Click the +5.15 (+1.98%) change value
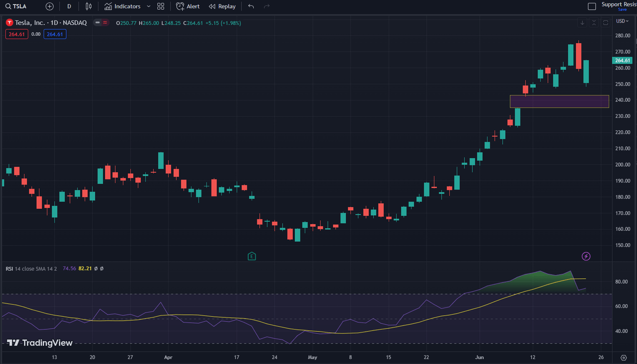 [222, 23]
